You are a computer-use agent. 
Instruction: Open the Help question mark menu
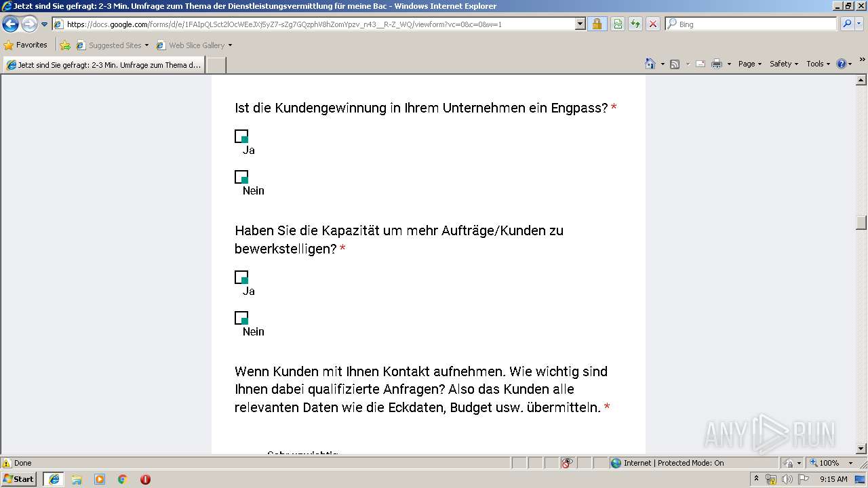point(844,64)
